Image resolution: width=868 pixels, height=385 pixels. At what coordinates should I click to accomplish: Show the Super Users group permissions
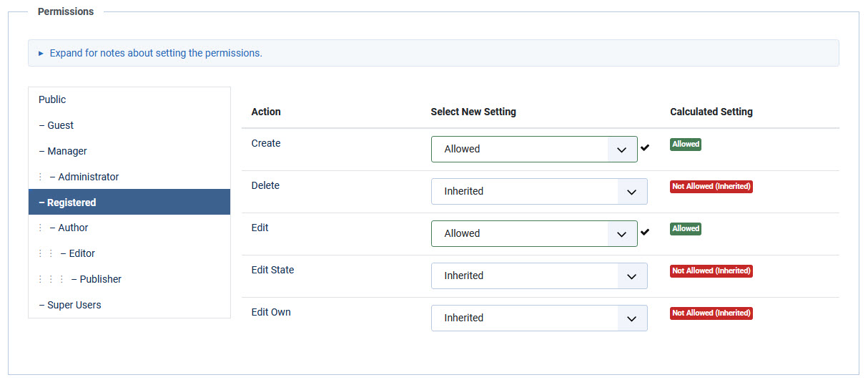coord(74,305)
